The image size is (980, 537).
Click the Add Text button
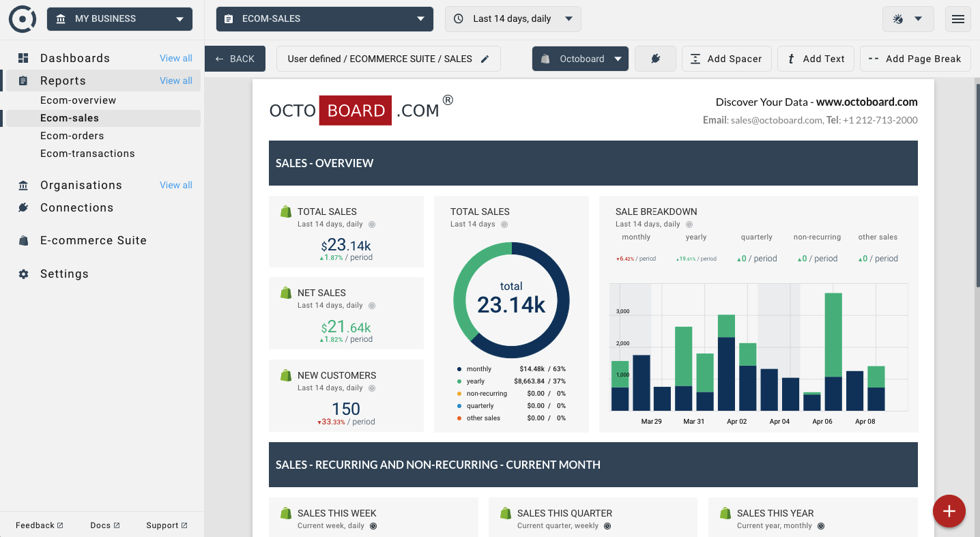pos(816,59)
